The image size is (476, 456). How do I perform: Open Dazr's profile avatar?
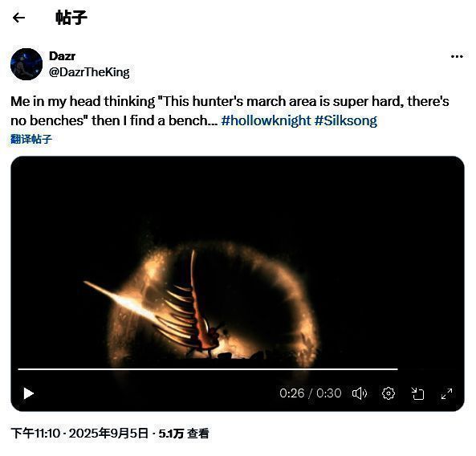(26, 64)
